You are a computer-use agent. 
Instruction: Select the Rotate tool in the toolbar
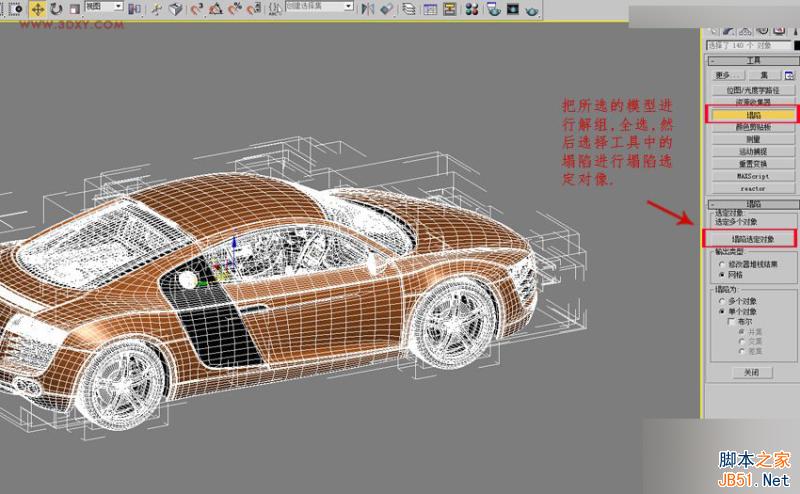(56, 8)
